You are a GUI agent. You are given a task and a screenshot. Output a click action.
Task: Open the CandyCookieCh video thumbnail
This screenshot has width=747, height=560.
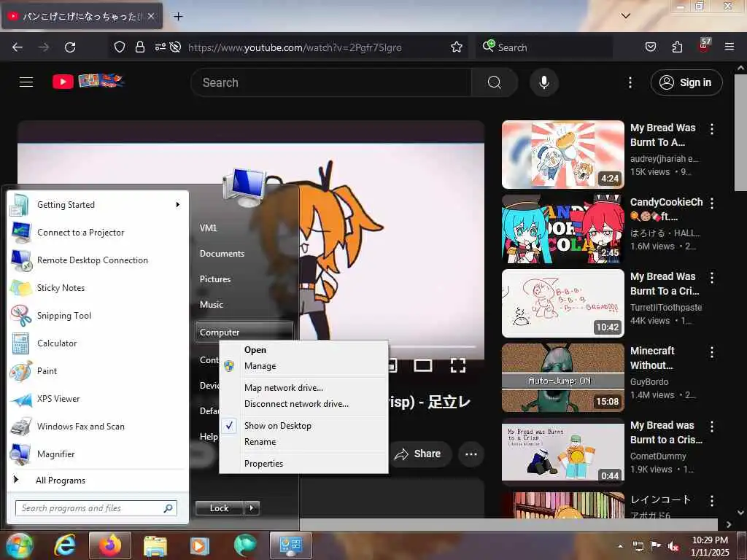[562, 229]
